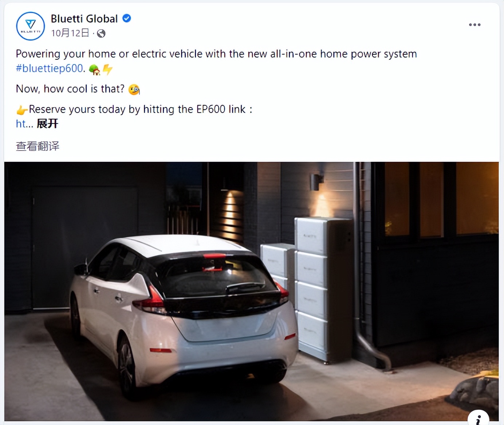Open the three-dot post options menu
Image resolution: width=504 pixels, height=425 pixels.
475,25
